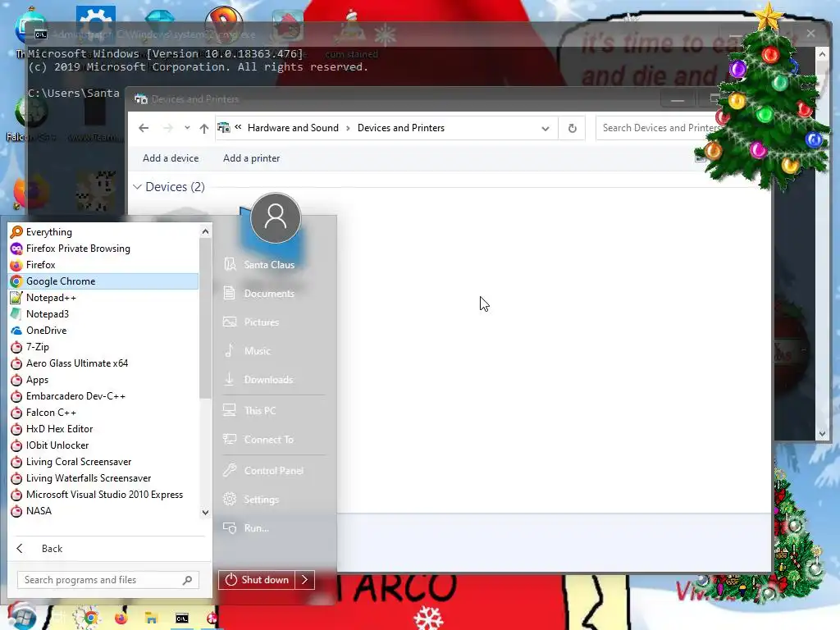Click Add a device
This screenshot has height=630, width=840.
171,158
